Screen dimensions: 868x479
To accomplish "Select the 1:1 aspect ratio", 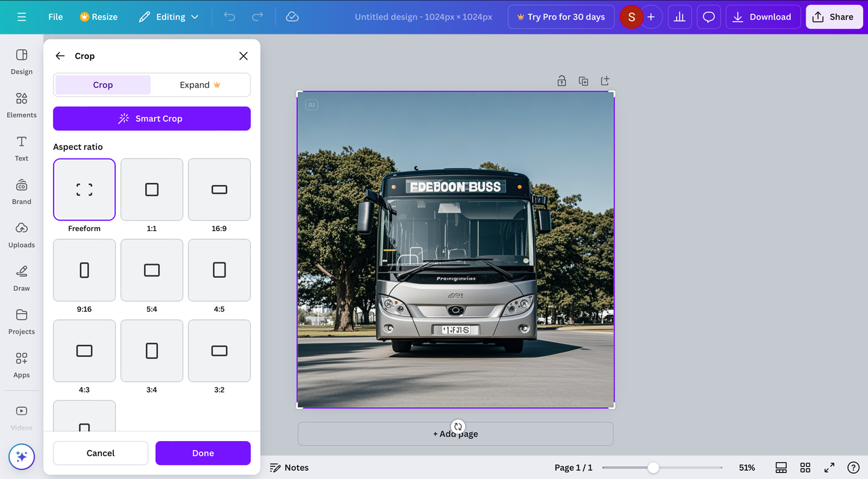I will tap(152, 190).
